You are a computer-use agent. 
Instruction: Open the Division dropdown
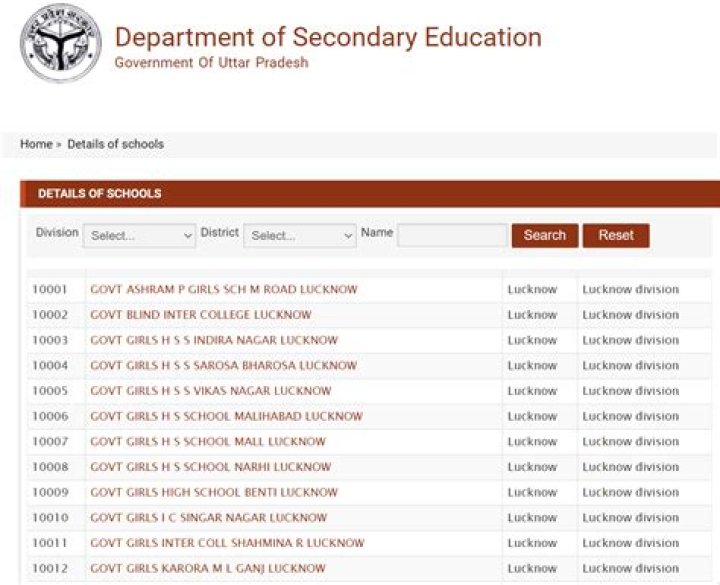point(140,236)
